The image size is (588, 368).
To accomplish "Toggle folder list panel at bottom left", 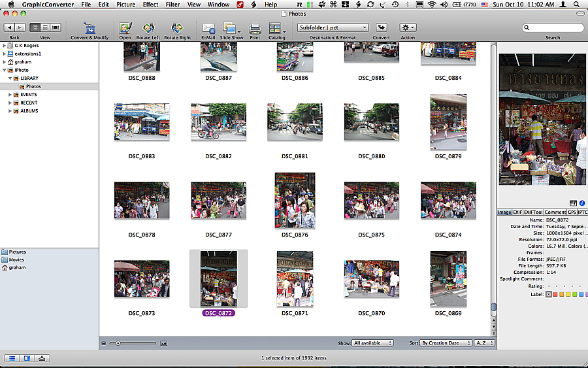I will 12,358.
